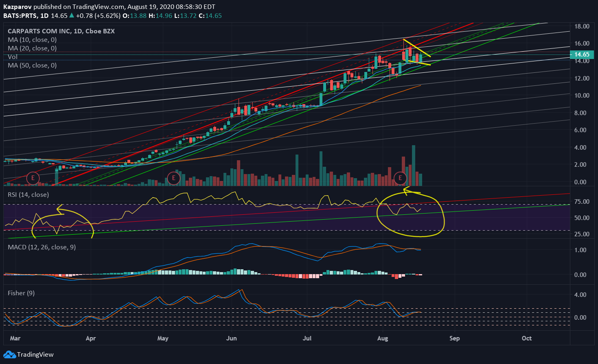Click the earnings 'E' marker in March
This screenshot has width=598, height=364.
pyautogui.click(x=33, y=178)
